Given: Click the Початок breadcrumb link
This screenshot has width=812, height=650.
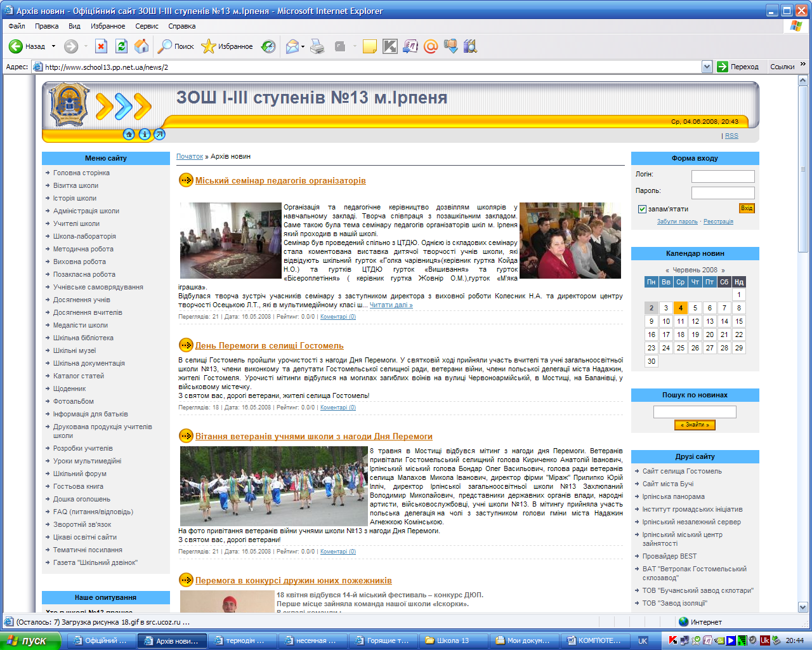Looking at the screenshot, I should pyautogui.click(x=190, y=156).
